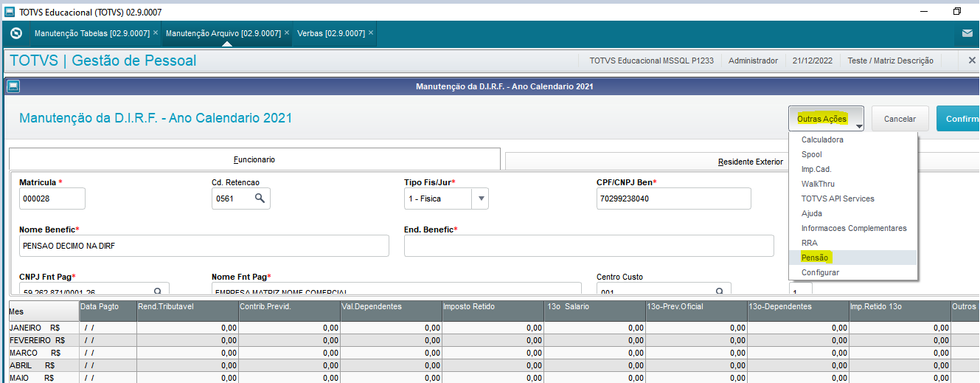Viewport: 980px width, 383px height.
Task: Close the Gestão de Pessoal header bar
Action: (972, 61)
